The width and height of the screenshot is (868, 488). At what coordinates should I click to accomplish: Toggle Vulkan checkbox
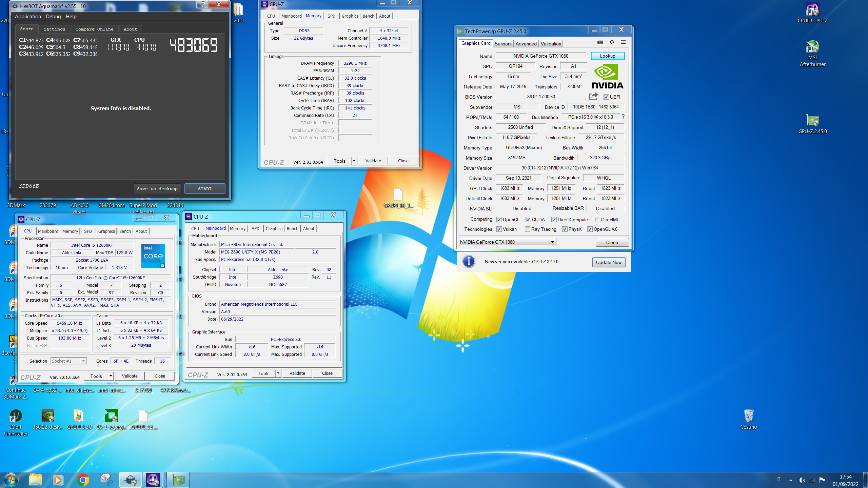pyautogui.click(x=499, y=229)
